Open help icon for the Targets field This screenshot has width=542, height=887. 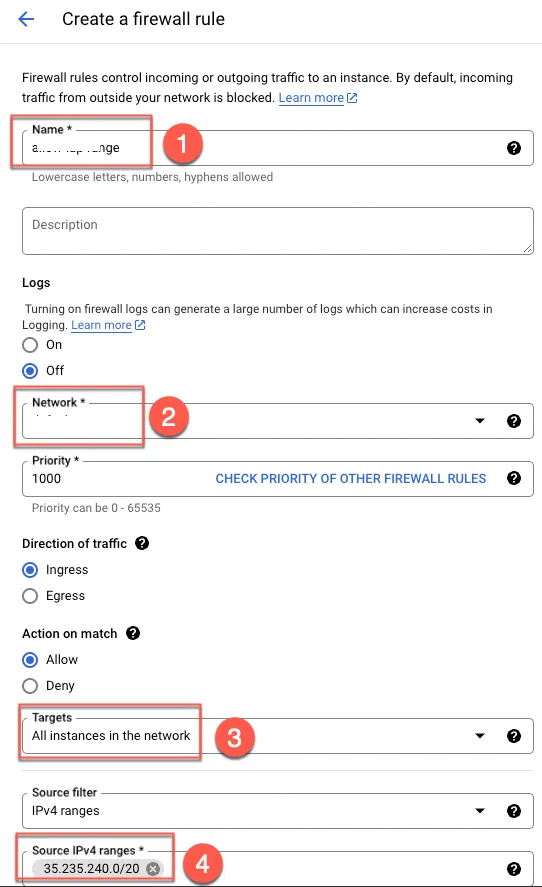[513, 735]
